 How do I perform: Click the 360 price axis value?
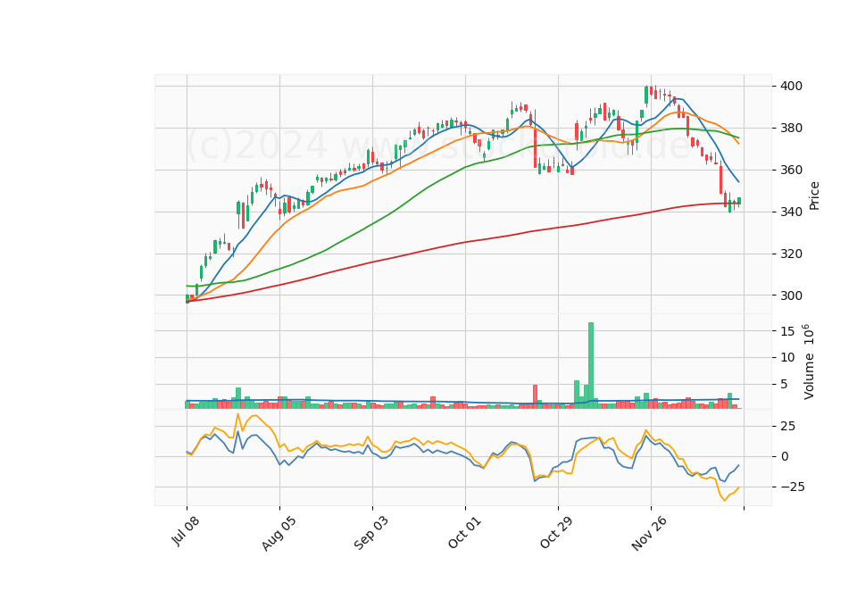pos(792,170)
